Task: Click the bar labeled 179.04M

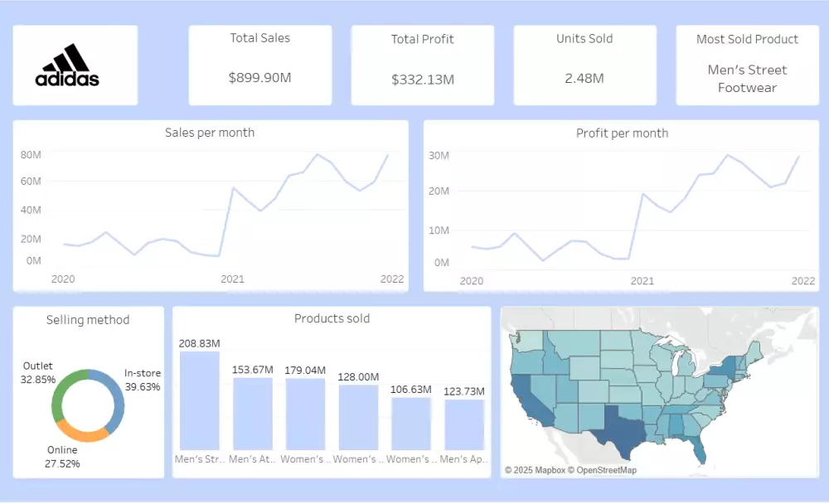Action: tap(305, 412)
